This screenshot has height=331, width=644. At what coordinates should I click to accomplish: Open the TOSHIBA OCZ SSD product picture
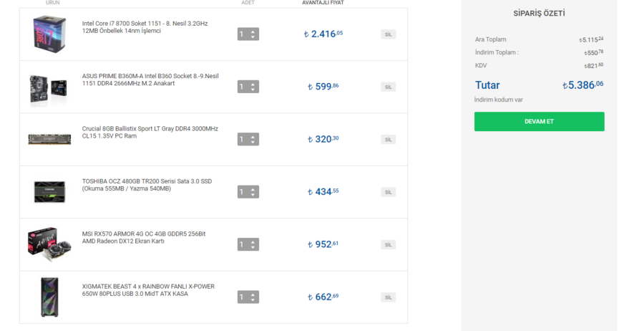[49, 191]
